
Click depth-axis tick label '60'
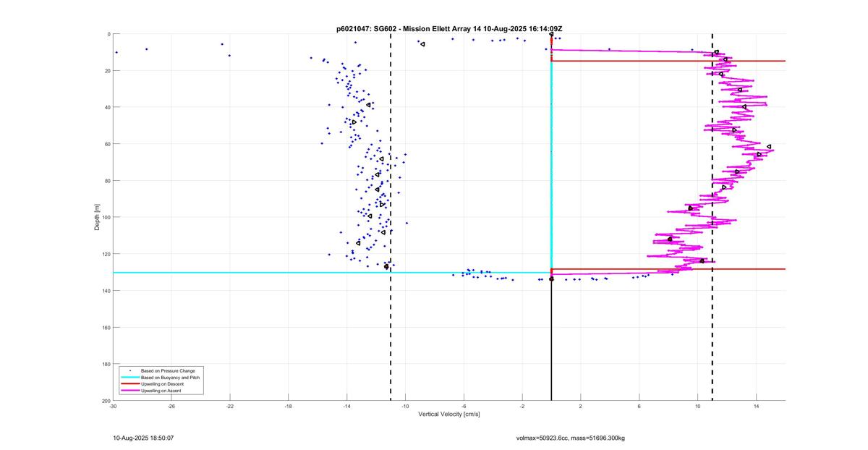[x=107, y=144]
